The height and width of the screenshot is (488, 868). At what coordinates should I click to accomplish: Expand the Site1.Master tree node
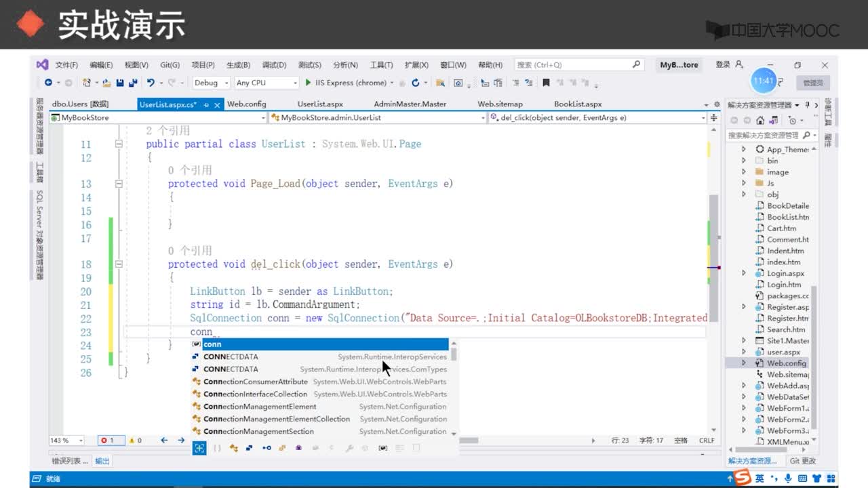click(744, 340)
